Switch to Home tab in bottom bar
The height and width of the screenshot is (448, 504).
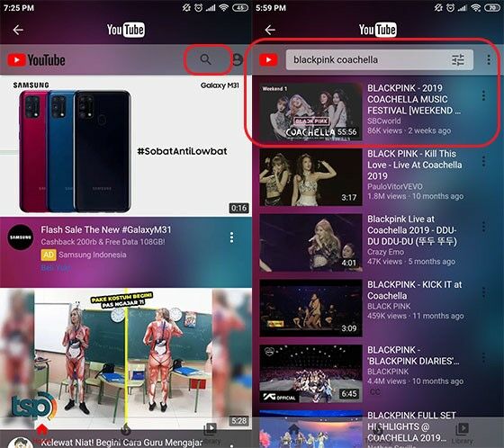click(41, 432)
